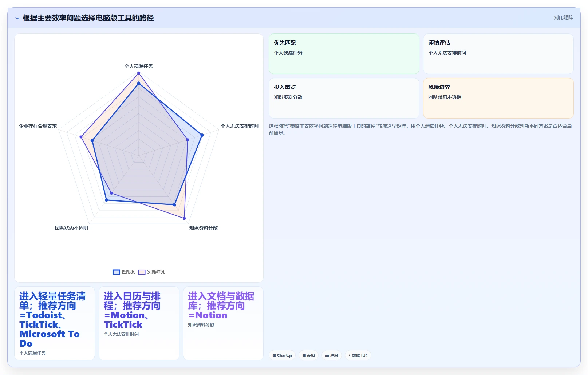The image size is (588, 375).
Task: Click 实施难度 data point on 个人遗漏任务 axis
Action: coord(139,73)
